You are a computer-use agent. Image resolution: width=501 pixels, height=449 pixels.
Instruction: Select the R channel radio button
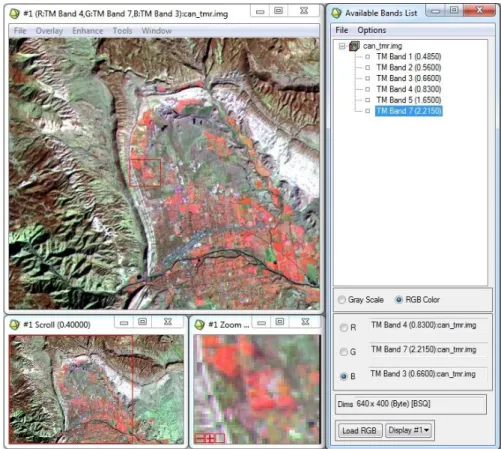pos(344,328)
